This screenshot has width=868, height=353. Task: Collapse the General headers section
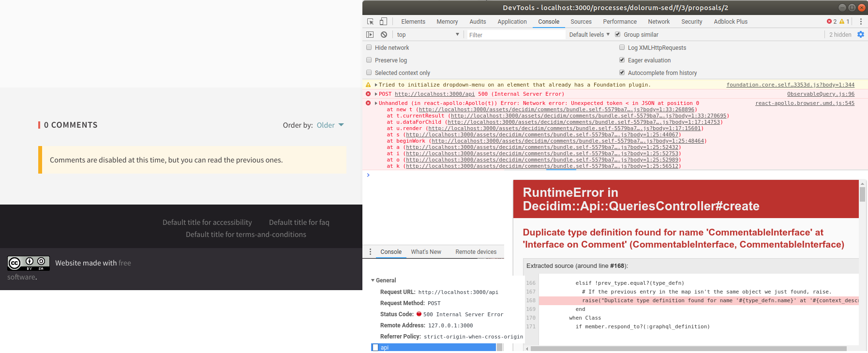tap(373, 280)
